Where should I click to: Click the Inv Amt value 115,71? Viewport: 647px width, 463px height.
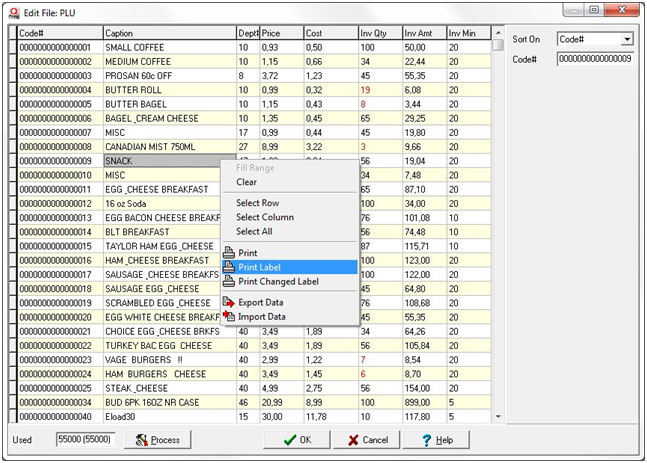click(425, 246)
